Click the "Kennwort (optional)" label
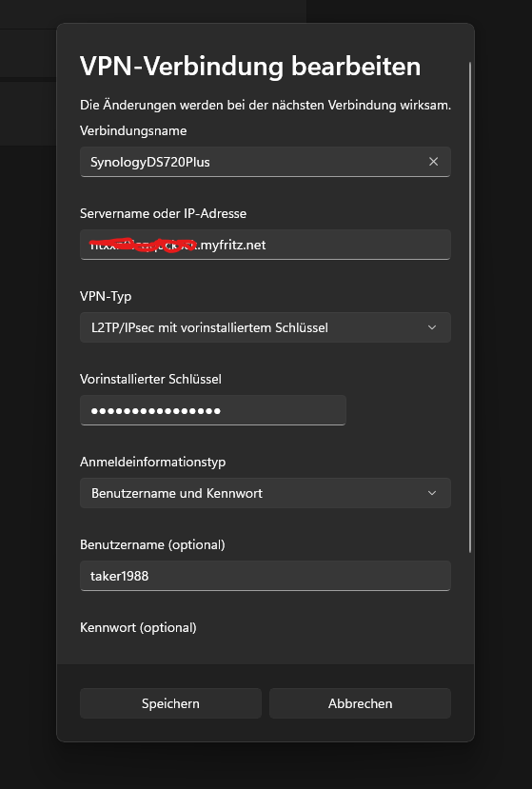 pos(138,627)
